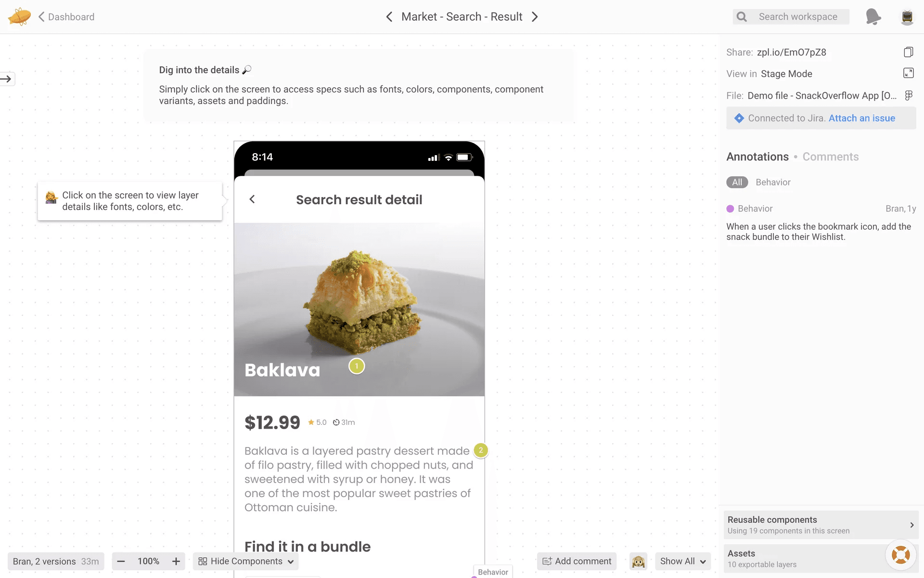Open the user profile avatar
924x578 pixels.
[x=907, y=17]
